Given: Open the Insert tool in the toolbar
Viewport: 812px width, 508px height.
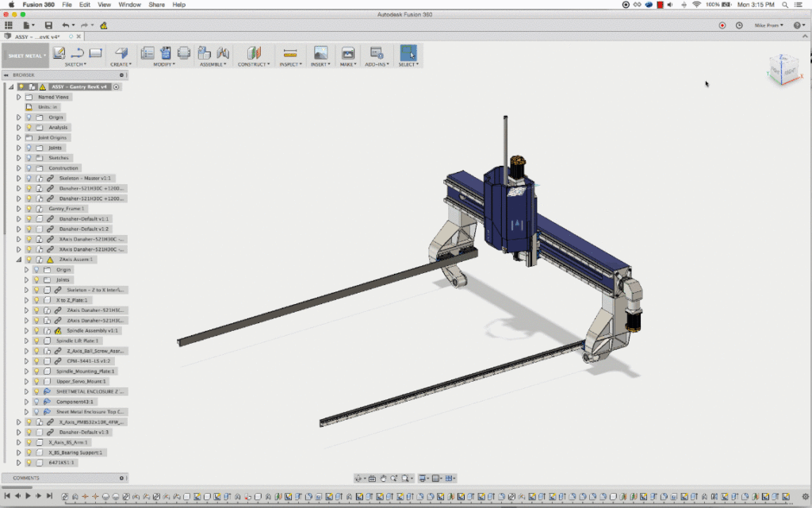Looking at the screenshot, I should coord(320,52).
